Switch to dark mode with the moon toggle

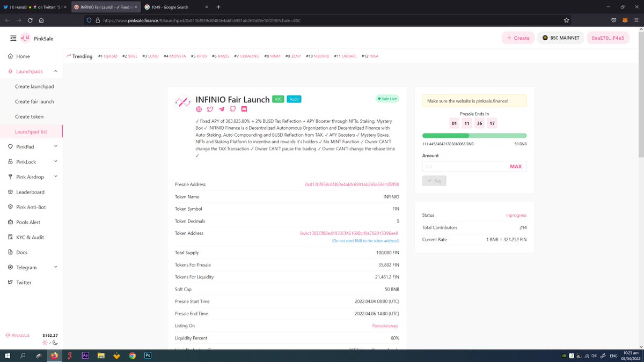coord(56,342)
